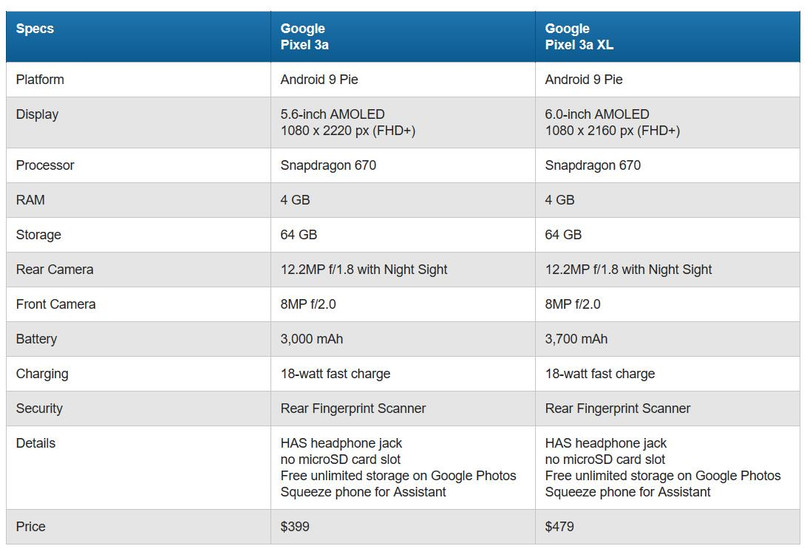Click the Processor row label
This screenshot has width=810, height=548.
point(46,166)
